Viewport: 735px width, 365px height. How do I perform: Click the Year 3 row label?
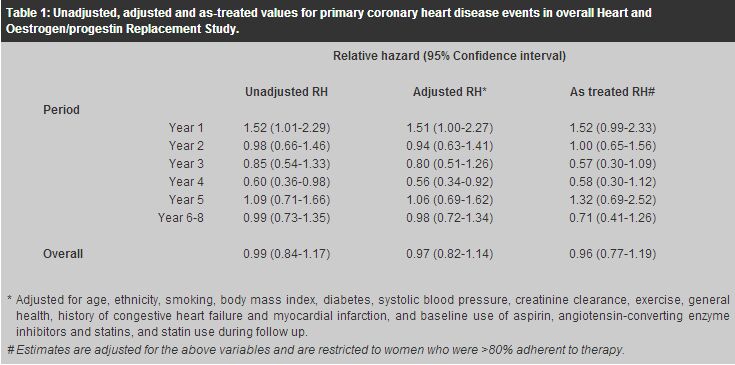point(186,164)
